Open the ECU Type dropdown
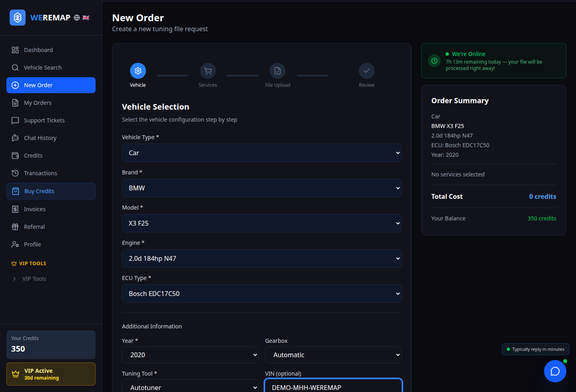This screenshot has width=576, height=392. click(x=262, y=294)
